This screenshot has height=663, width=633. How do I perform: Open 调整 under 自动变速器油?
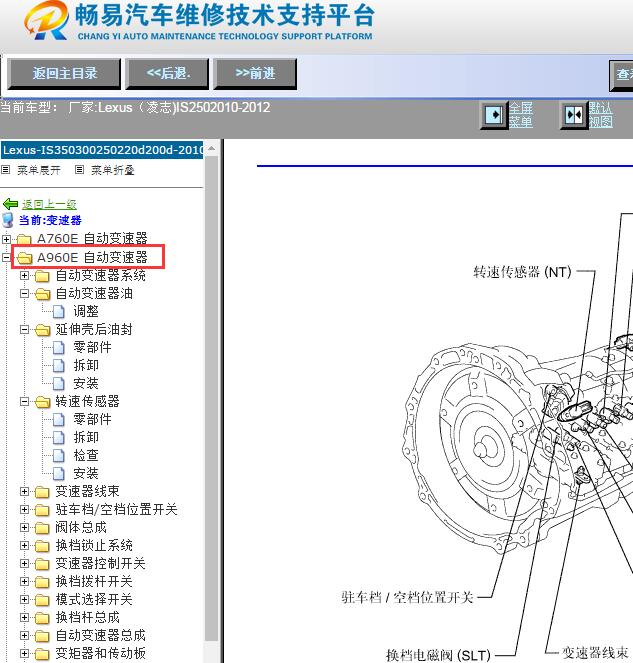click(x=86, y=311)
